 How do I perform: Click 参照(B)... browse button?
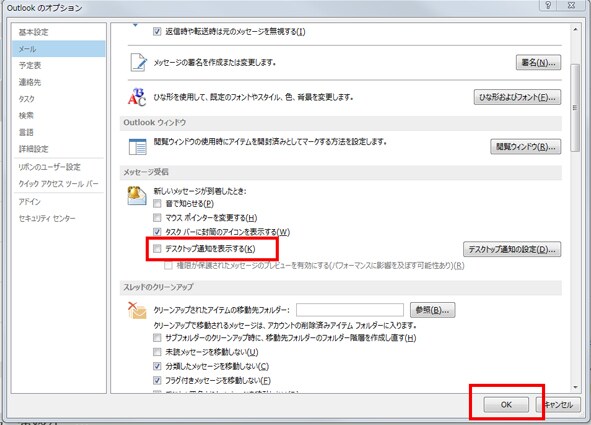tap(432, 310)
